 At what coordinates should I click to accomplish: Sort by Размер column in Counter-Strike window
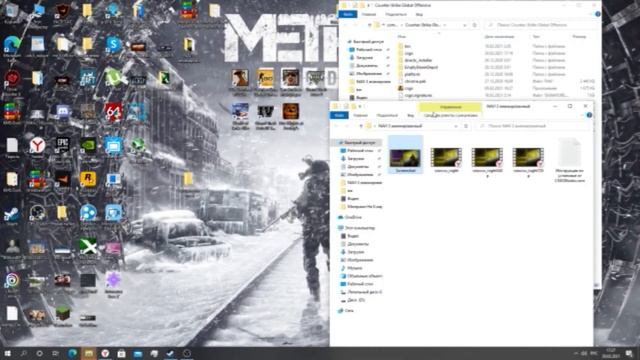pyautogui.click(x=579, y=37)
